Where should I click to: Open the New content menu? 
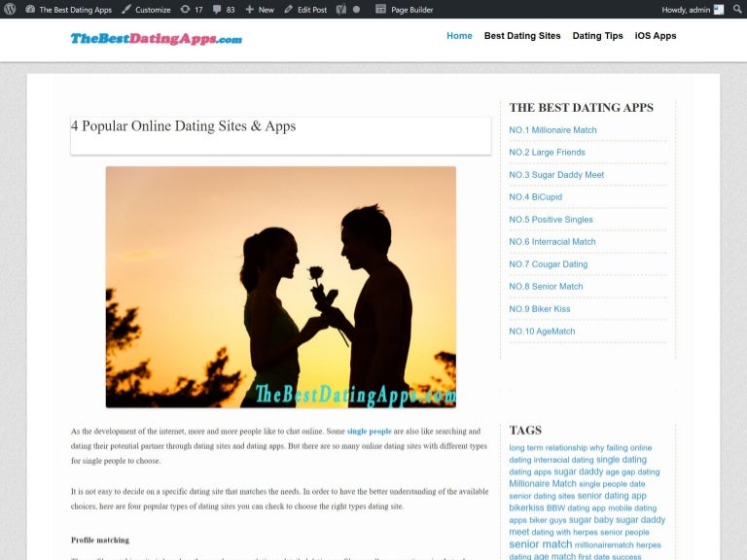point(260,10)
